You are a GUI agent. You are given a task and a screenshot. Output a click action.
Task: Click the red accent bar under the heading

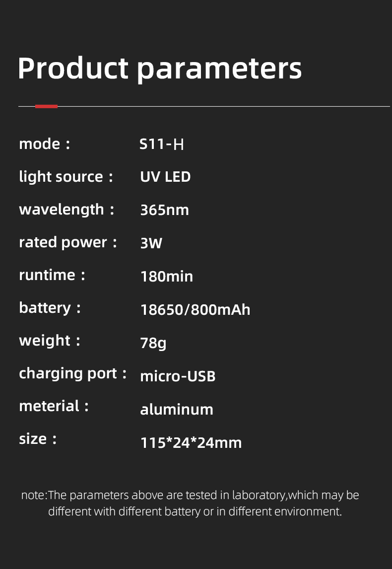pos(46,106)
